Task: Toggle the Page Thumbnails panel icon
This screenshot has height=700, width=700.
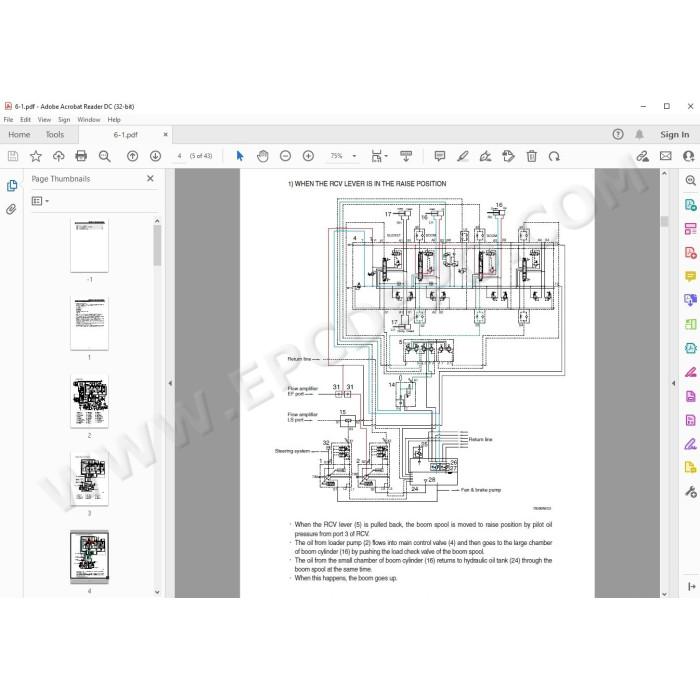Action: 12,186
